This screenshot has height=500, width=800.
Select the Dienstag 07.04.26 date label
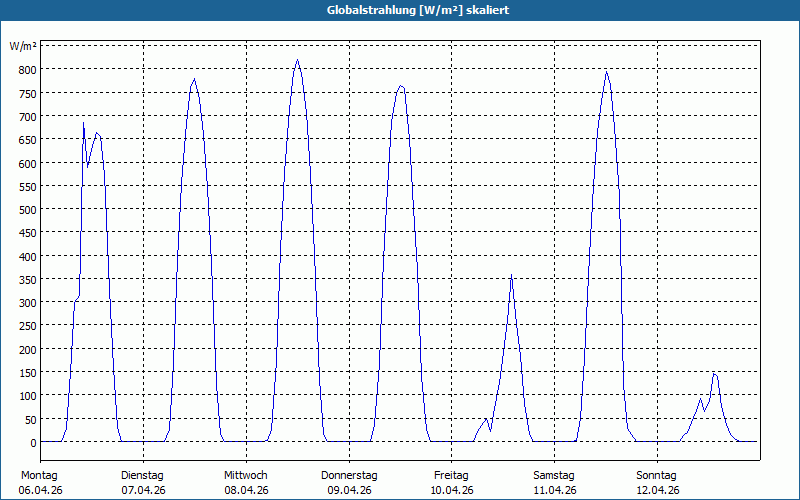coord(143,483)
